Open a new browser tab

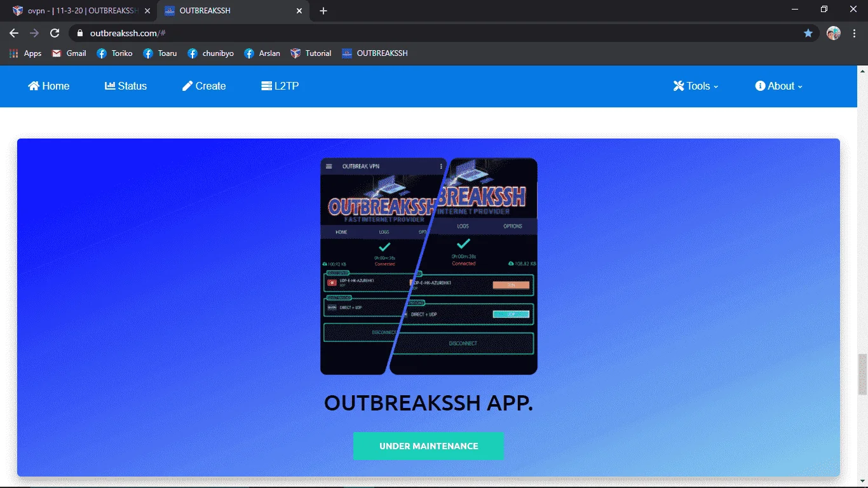coord(323,11)
